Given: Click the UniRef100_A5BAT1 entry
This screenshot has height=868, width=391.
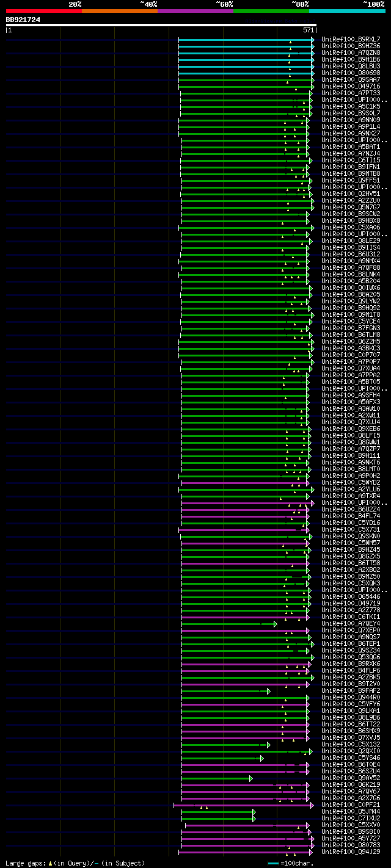Looking at the screenshot, I should pos(351,146).
